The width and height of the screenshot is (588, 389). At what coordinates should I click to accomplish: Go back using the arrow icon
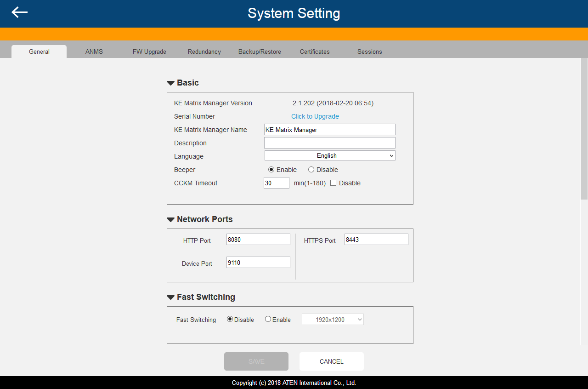pyautogui.click(x=20, y=12)
